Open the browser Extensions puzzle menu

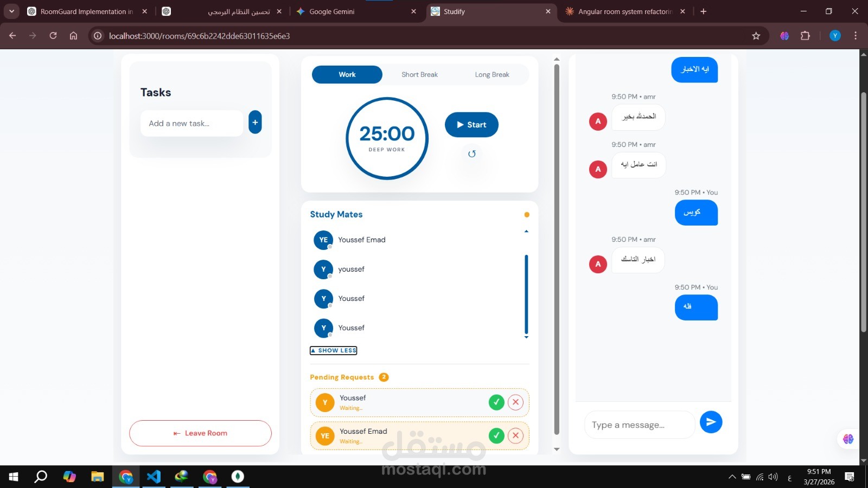coord(806,36)
